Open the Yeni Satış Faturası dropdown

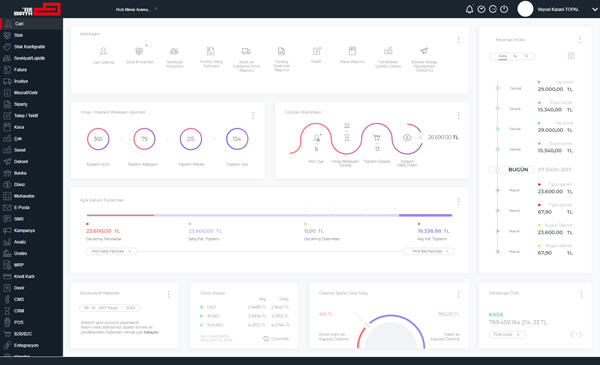point(111,251)
